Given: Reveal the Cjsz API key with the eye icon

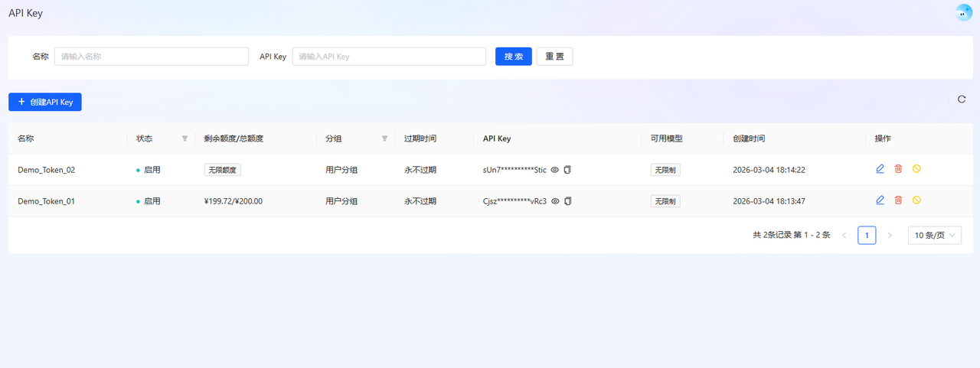Looking at the screenshot, I should click(555, 201).
